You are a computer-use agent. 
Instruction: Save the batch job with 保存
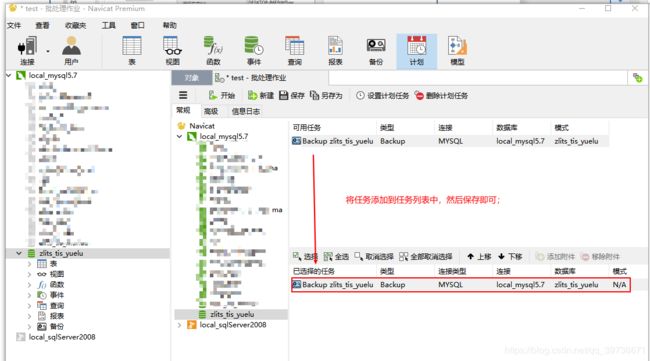[292, 96]
